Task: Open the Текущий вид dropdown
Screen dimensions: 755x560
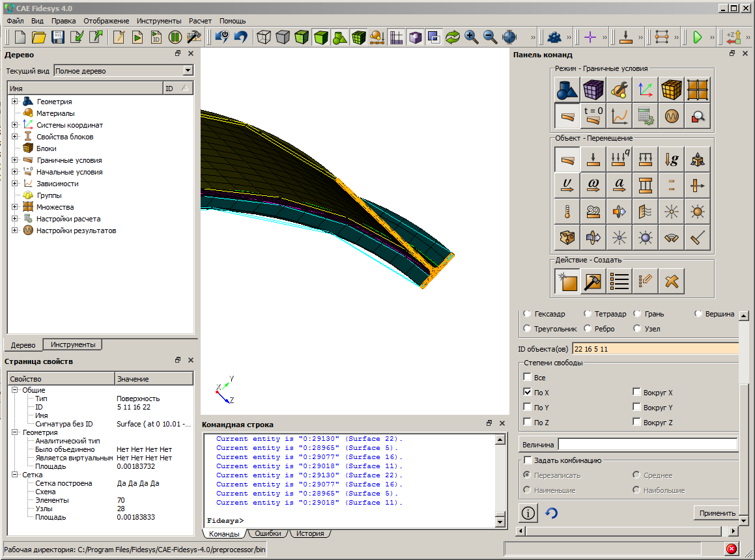Action: coord(188,71)
